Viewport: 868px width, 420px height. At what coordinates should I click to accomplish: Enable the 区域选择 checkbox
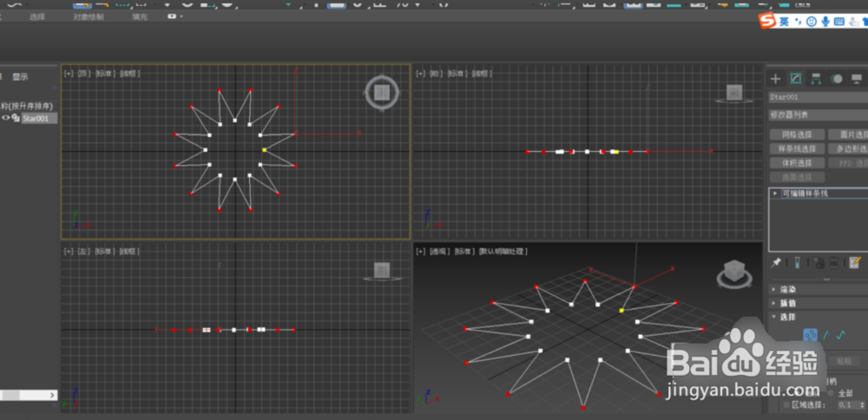[x=786, y=405]
